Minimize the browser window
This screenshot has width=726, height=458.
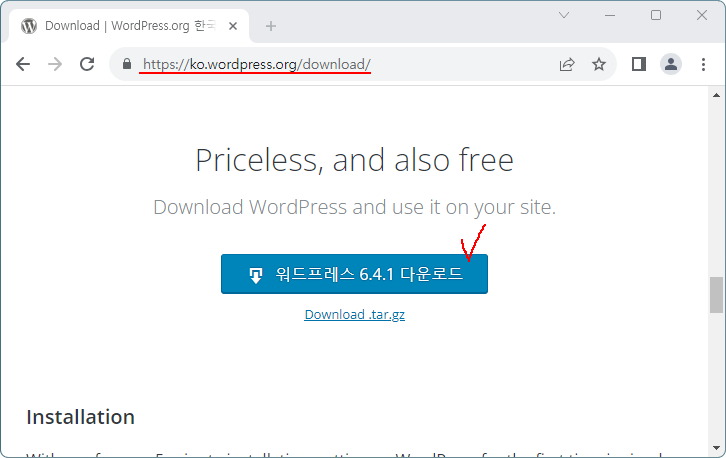(x=610, y=15)
